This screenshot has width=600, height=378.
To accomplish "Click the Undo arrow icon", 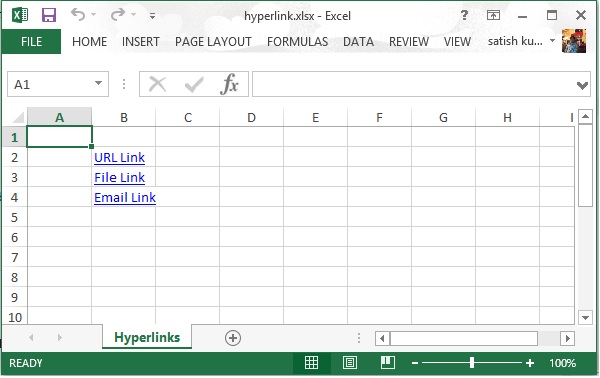I will (x=78, y=15).
